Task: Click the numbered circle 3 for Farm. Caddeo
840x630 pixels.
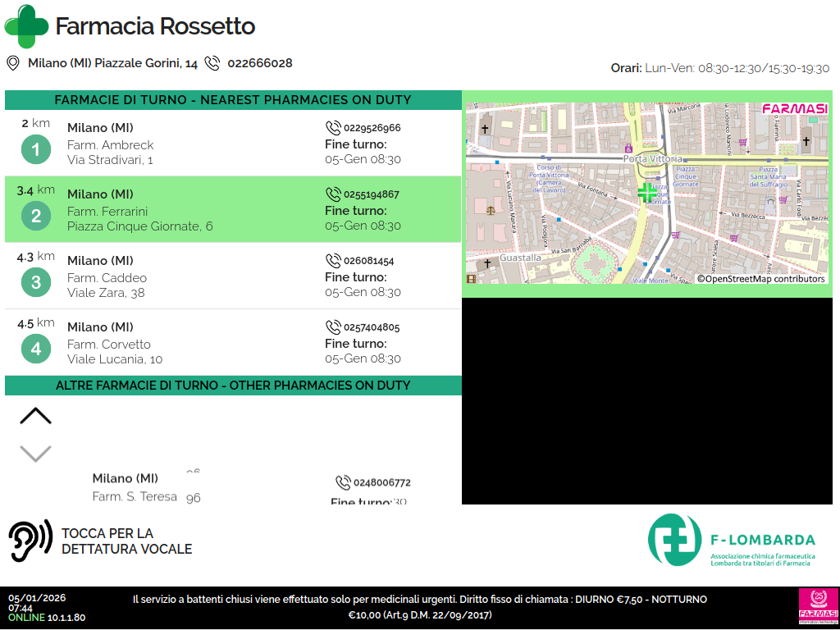Action: (x=35, y=282)
